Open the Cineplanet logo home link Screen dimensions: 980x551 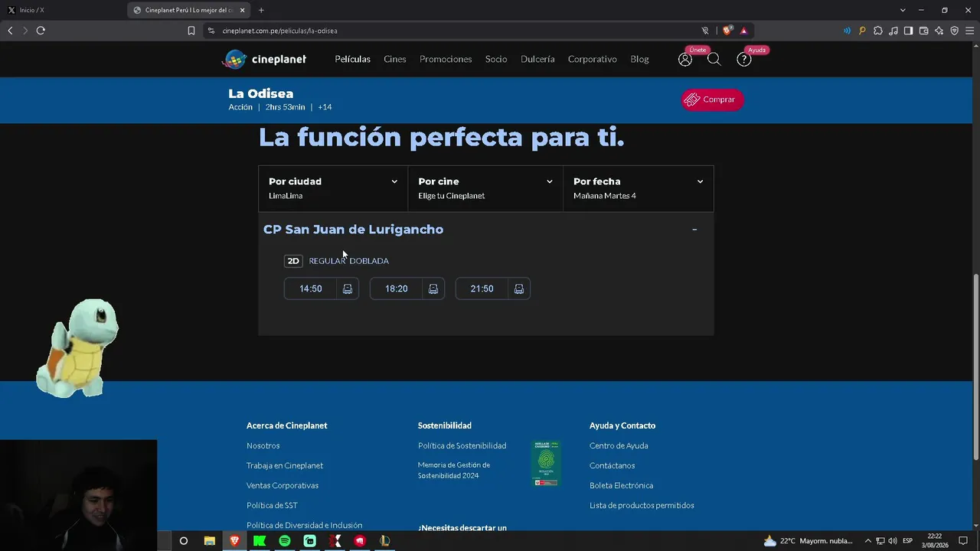coord(264,59)
